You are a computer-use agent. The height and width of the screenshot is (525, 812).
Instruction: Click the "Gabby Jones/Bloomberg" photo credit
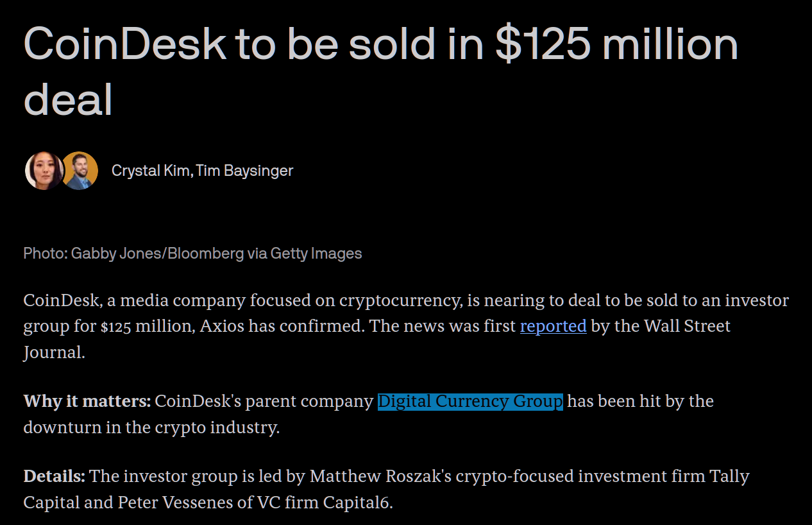[x=157, y=254]
